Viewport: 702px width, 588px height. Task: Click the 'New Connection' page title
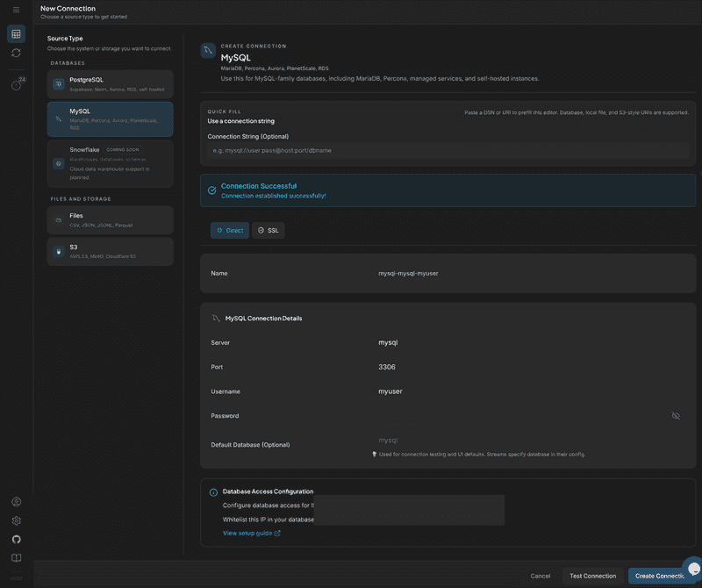click(68, 9)
